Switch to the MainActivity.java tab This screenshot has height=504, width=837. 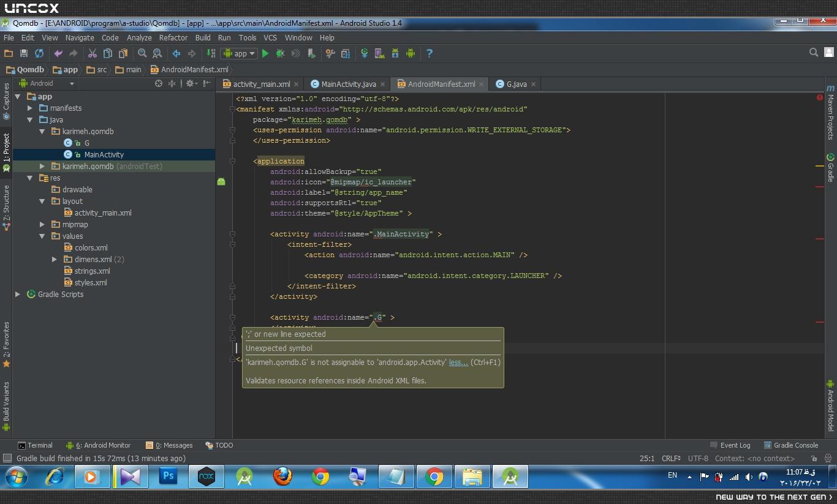[x=348, y=84]
